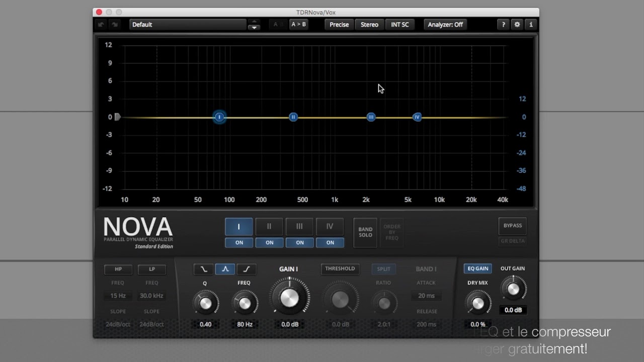Click the DRY MIX knob
644x362 pixels.
point(478,303)
